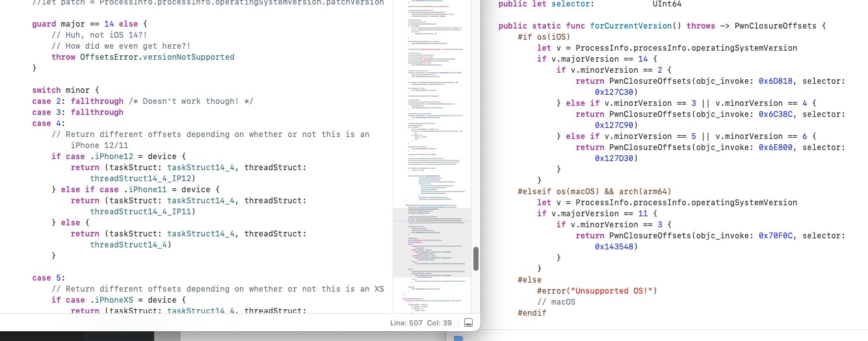Click the 'Line: 507 Col: 39' status indicator
The height and width of the screenshot is (341, 868).
coord(421,323)
